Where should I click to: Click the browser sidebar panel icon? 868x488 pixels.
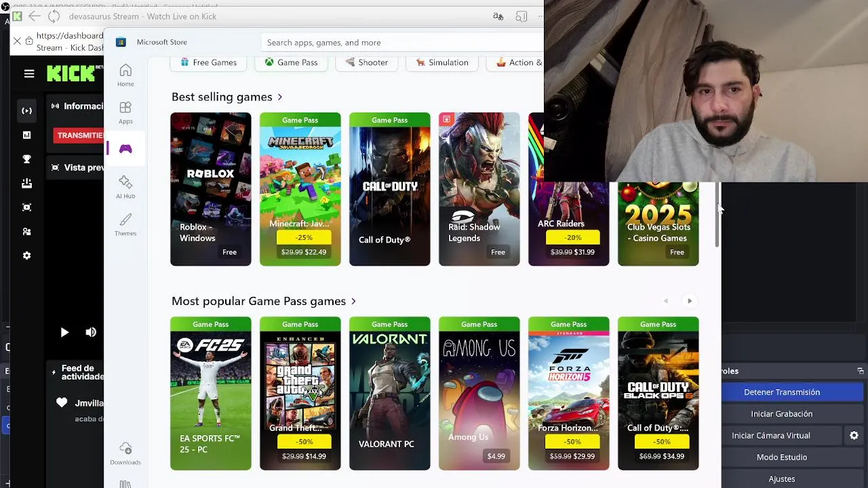[521, 16]
